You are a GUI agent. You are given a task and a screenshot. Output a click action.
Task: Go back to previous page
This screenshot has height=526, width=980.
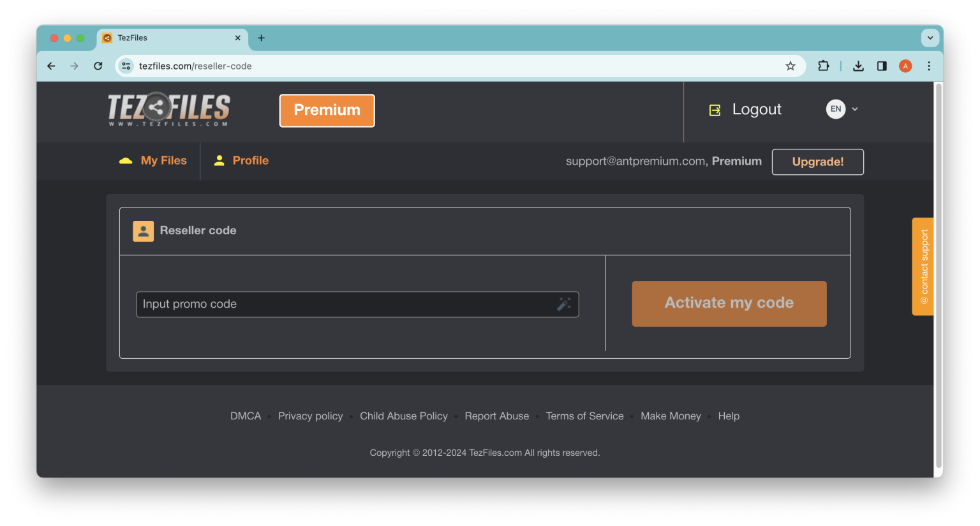(51, 66)
